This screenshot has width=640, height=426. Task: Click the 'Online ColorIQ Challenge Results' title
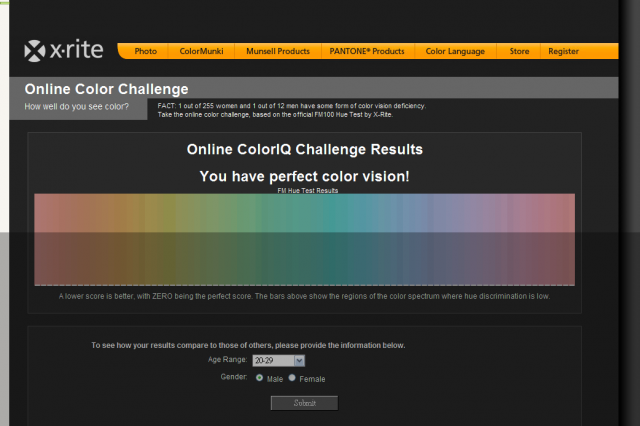(x=304, y=149)
